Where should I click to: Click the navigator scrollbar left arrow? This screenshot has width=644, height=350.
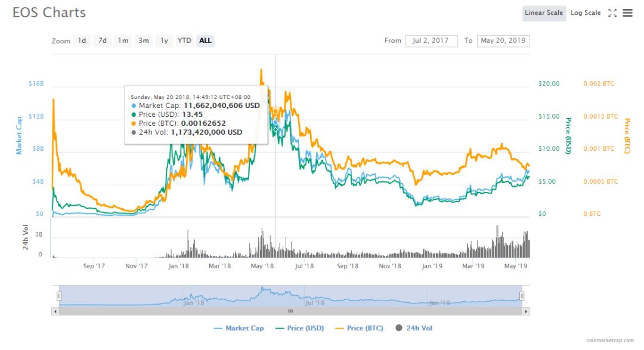(55, 311)
